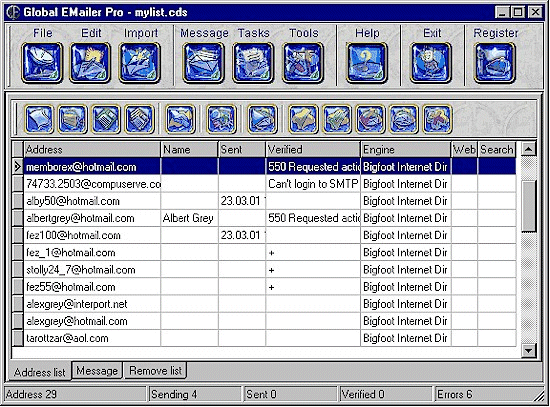Click the Address column header

pos(92,149)
